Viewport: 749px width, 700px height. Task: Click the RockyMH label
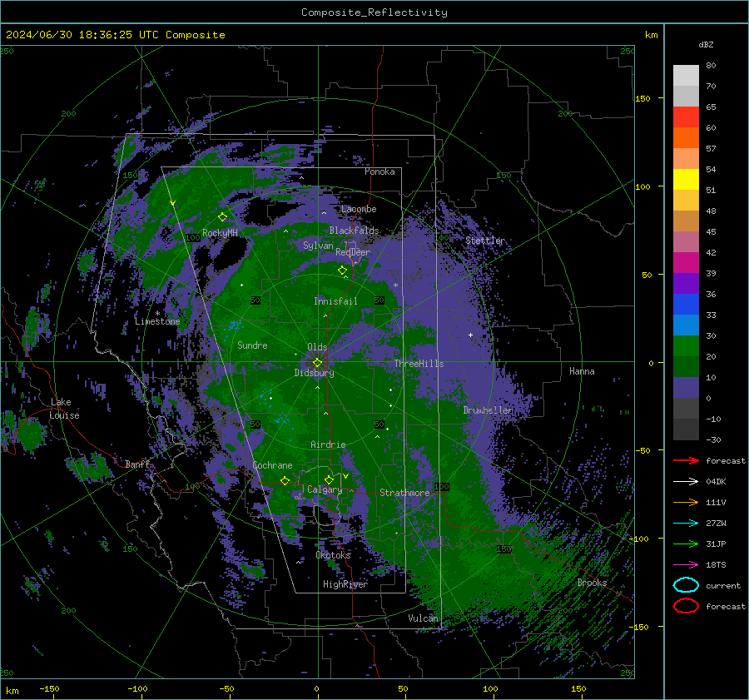click(x=220, y=233)
